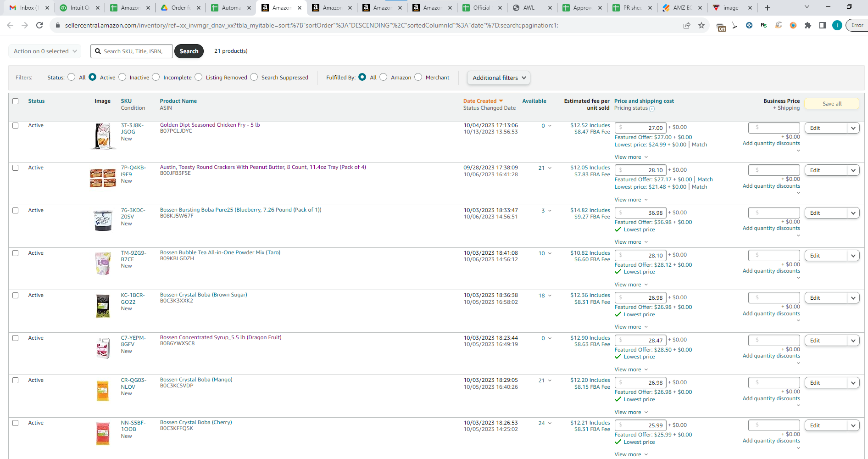Choose Listing Removed status filter
Image resolution: width=868 pixels, height=459 pixels.
point(199,77)
